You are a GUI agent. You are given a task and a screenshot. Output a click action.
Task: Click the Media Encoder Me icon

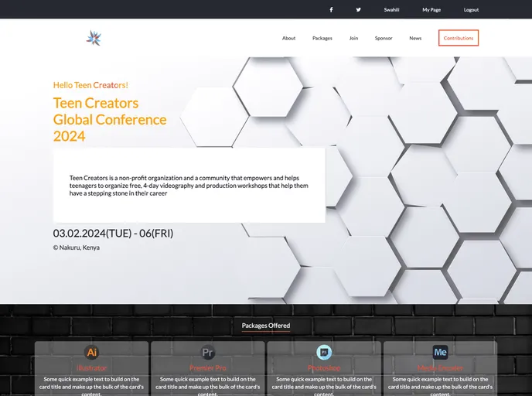[x=441, y=352]
